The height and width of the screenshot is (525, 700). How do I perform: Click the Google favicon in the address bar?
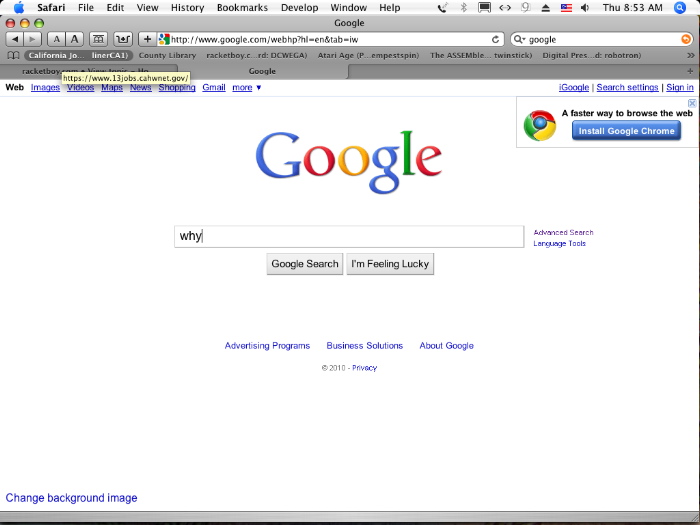(164, 39)
